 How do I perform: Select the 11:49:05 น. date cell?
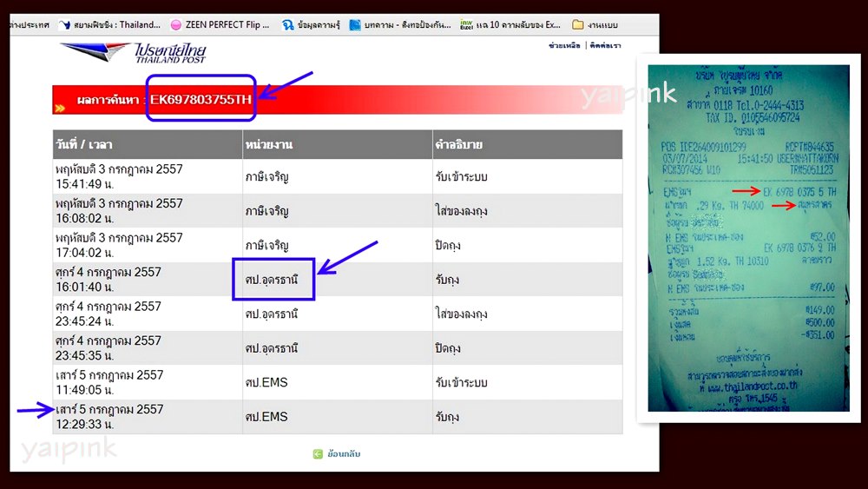[148, 383]
